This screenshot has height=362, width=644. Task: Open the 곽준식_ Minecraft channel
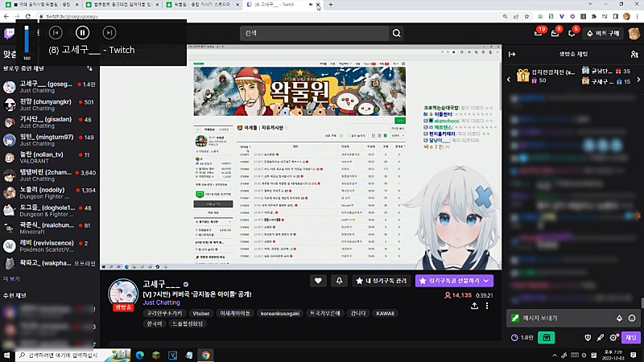[x=49, y=228]
